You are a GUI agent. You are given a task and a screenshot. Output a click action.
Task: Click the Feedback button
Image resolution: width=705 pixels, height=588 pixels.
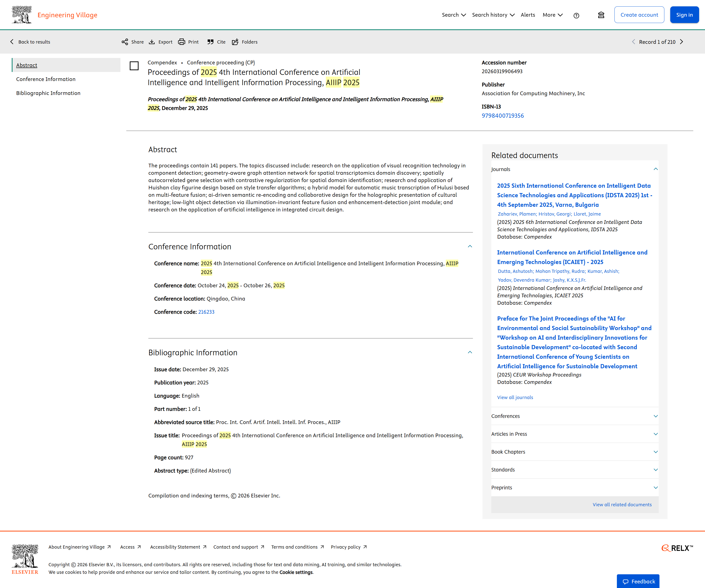coord(638,581)
